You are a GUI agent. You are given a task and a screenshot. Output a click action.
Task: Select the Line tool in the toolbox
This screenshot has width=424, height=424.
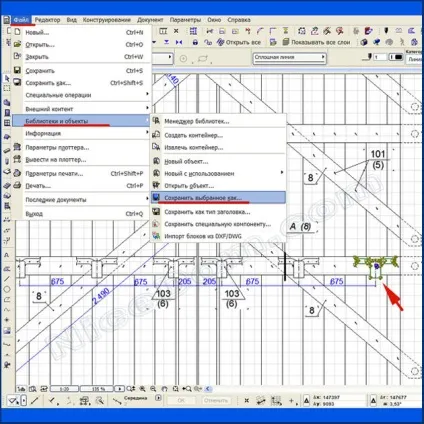tap(7, 279)
